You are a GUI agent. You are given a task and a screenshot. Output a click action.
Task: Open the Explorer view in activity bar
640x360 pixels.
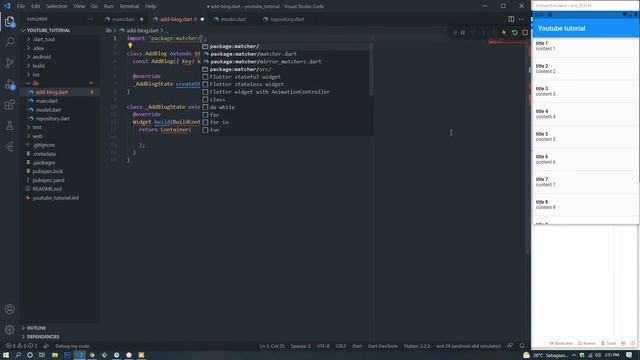coord(10,22)
